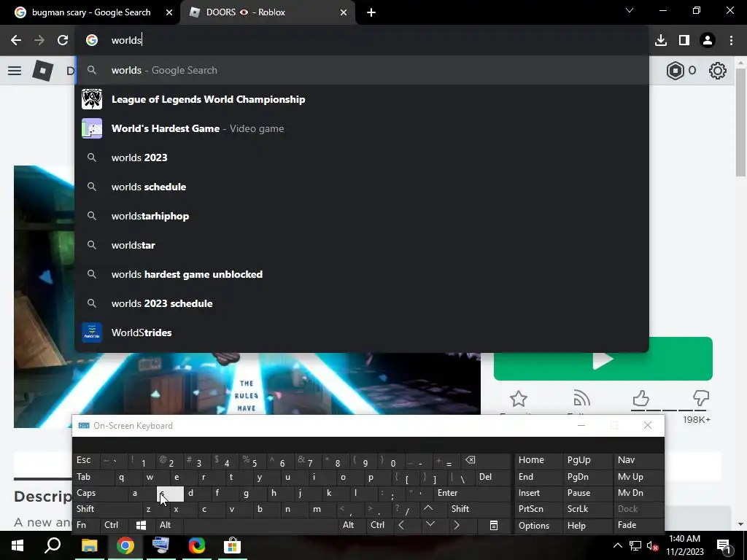Click page vertical scrollbar thumb
The image size is (747, 560).
tap(741, 122)
